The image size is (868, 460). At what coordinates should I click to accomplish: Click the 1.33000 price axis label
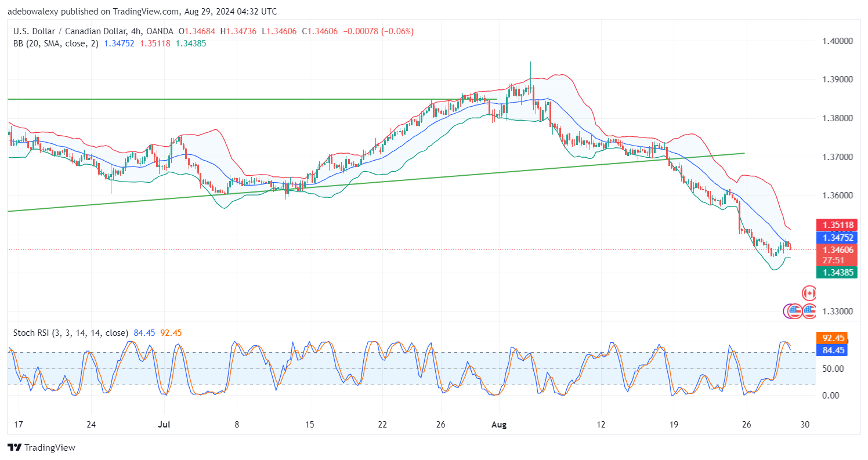pos(838,312)
